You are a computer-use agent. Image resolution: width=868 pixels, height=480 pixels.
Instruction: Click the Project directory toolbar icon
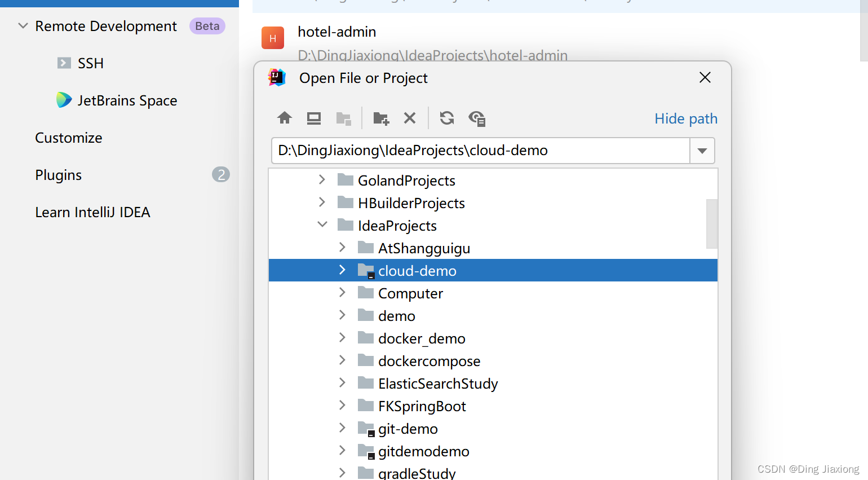pos(343,118)
